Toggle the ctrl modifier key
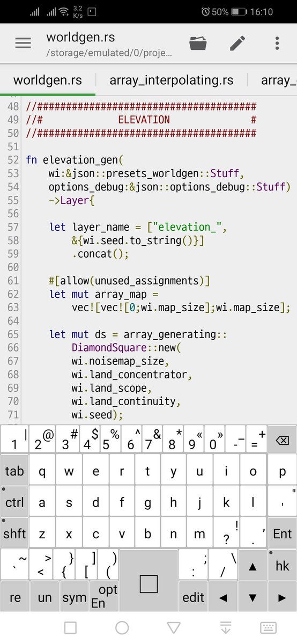 [14, 502]
